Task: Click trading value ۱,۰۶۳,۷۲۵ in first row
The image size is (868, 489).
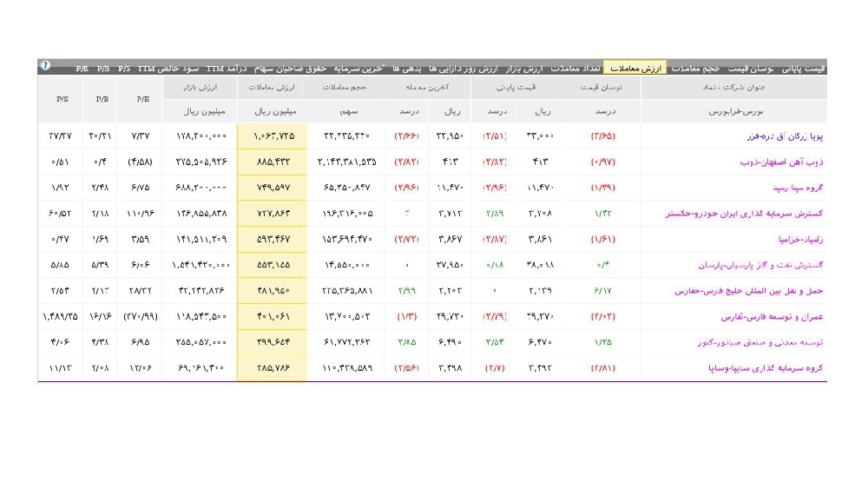Action: coord(274,135)
